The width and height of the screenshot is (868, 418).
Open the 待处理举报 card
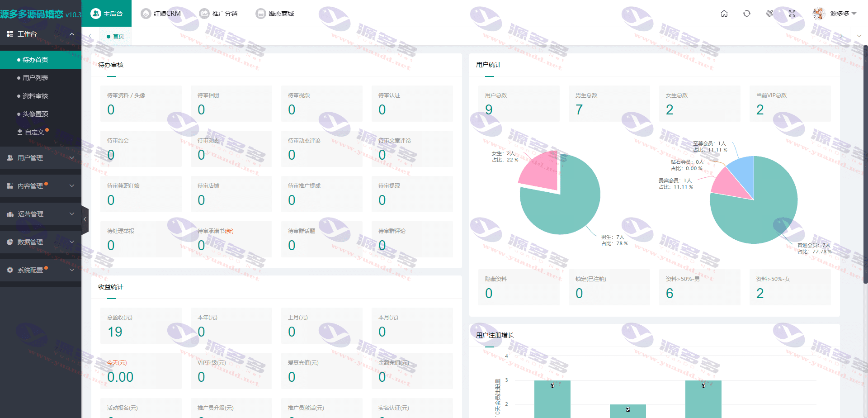pos(141,239)
